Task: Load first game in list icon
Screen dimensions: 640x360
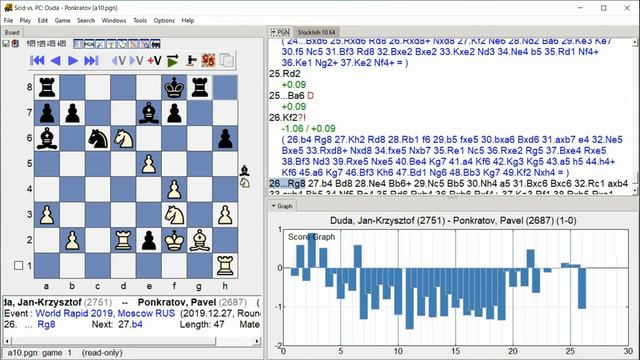Action: pyautogui.click(x=31, y=44)
